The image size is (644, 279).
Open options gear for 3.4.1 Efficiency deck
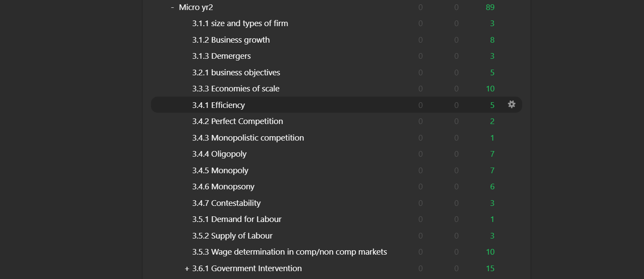[x=512, y=104]
